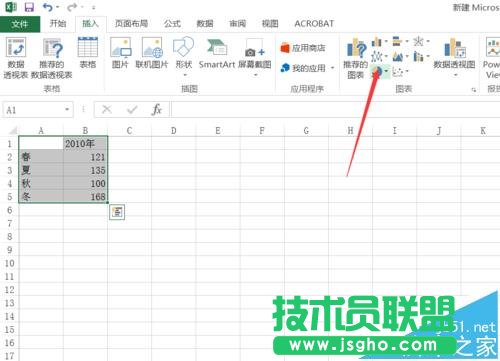Image resolution: width=500 pixels, height=361 pixels.
Task: Click in the formula bar input
Action: (x=335, y=110)
